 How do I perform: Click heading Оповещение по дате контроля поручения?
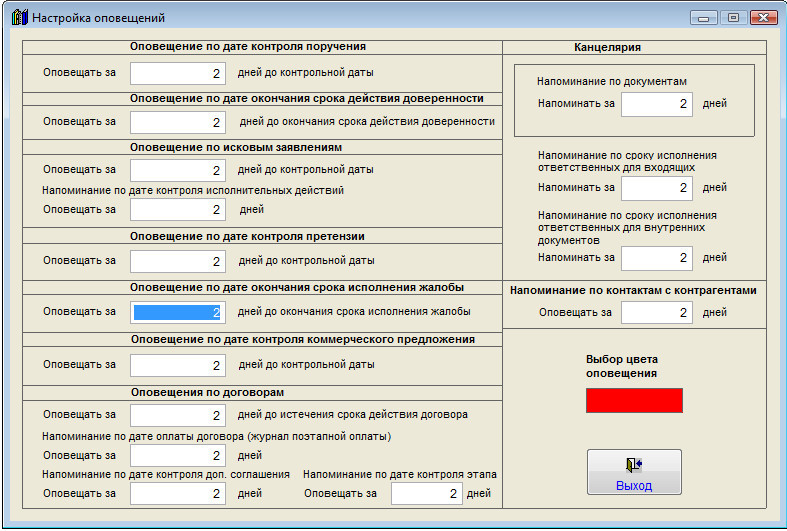point(248,47)
